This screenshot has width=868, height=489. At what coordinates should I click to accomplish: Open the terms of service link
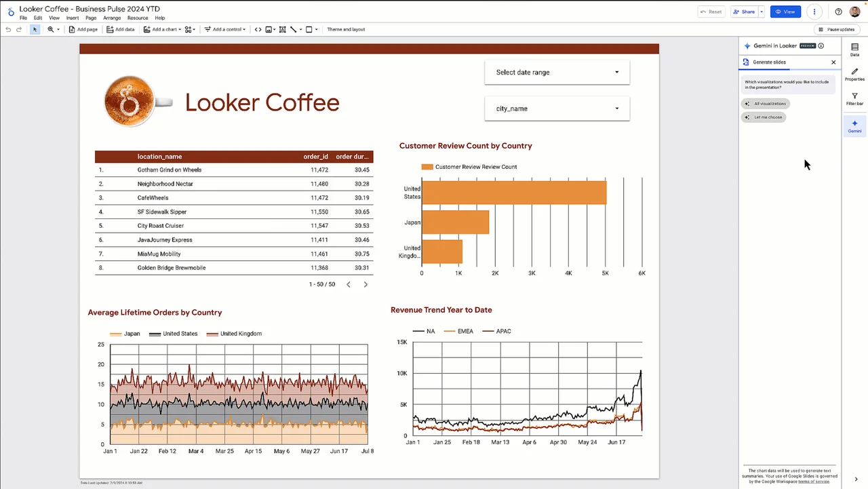(x=812, y=481)
